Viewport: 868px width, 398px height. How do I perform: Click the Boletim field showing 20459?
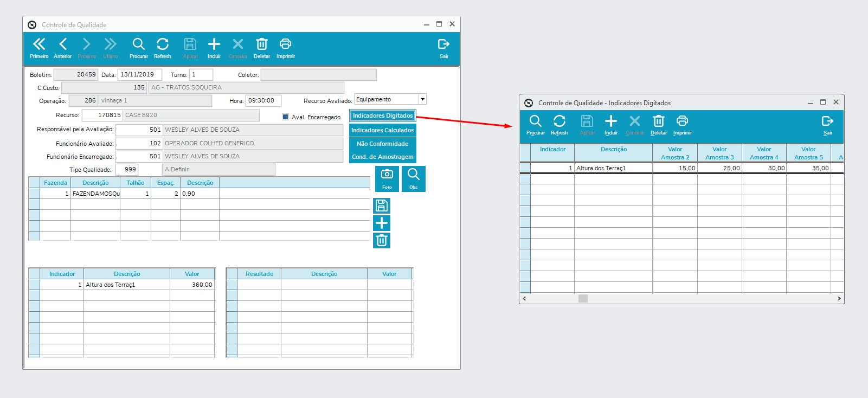click(x=76, y=75)
